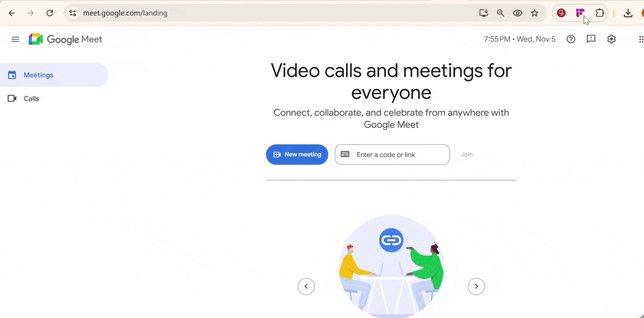Screen dimensions: 644x318
Task: Select Calls in the sidebar
Action: click(x=54, y=99)
